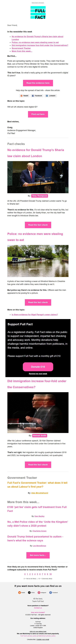Click the 'Get more facts...' button

point(38,555)
